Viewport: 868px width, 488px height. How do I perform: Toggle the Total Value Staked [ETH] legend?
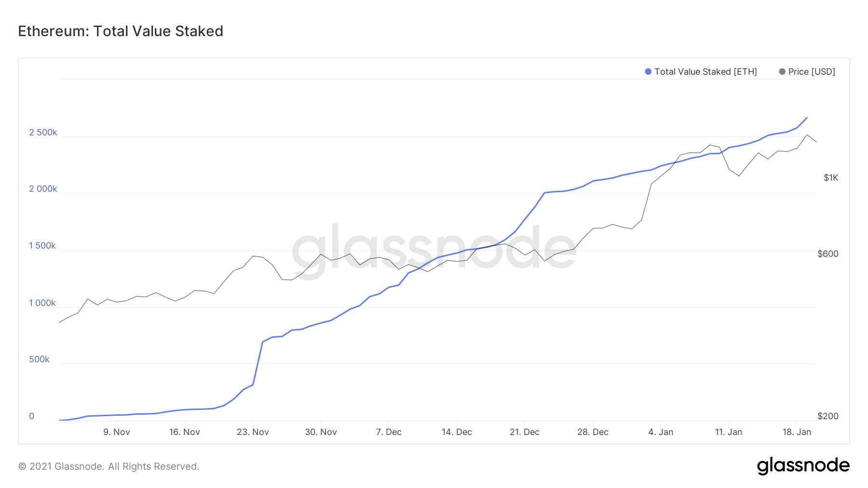click(701, 72)
